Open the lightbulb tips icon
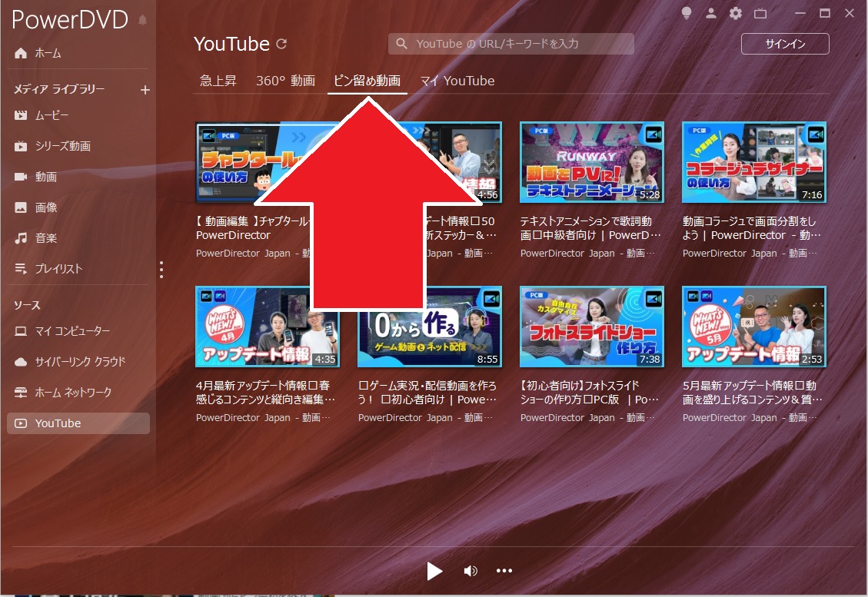Screen dimensions: 868x597 (x=687, y=13)
